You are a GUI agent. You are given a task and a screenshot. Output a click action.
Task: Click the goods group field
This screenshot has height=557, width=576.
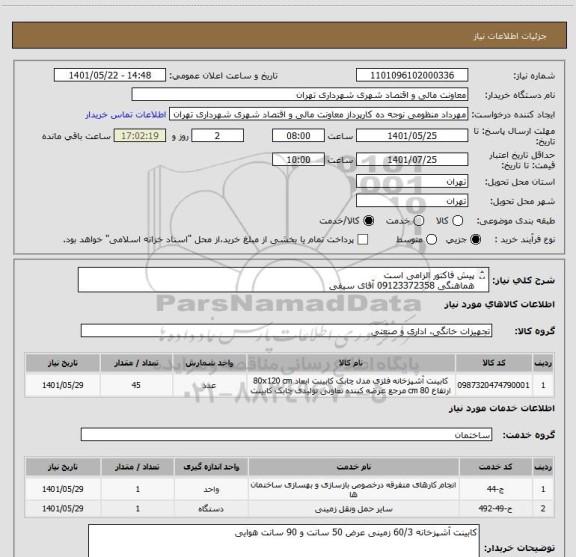(x=286, y=331)
